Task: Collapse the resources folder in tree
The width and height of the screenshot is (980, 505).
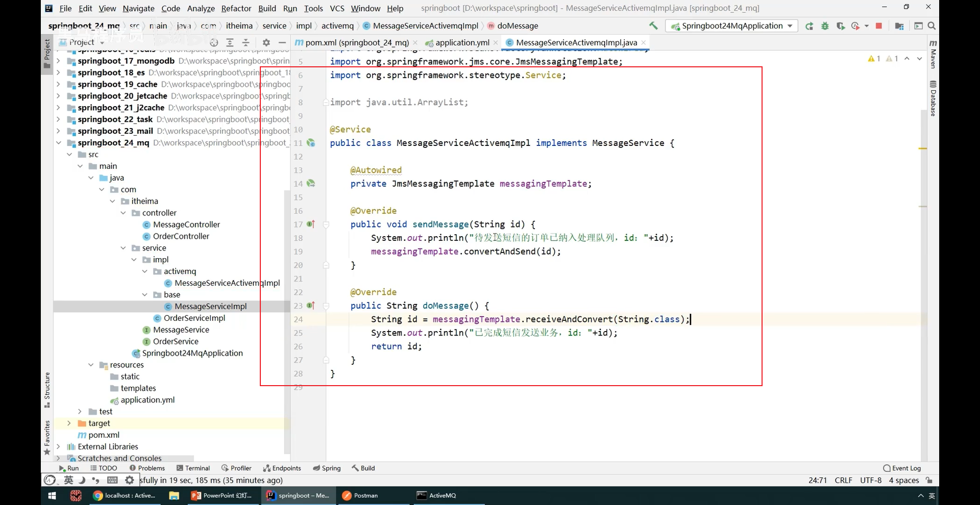Action: point(91,365)
